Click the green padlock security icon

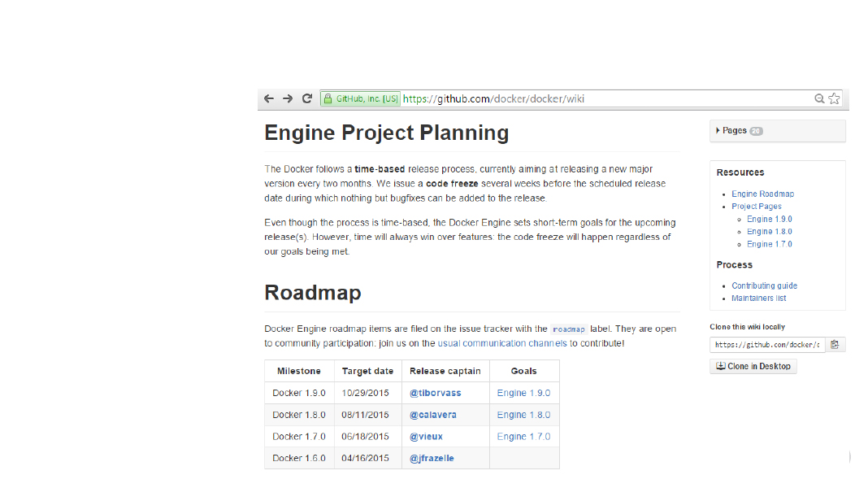point(328,98)
